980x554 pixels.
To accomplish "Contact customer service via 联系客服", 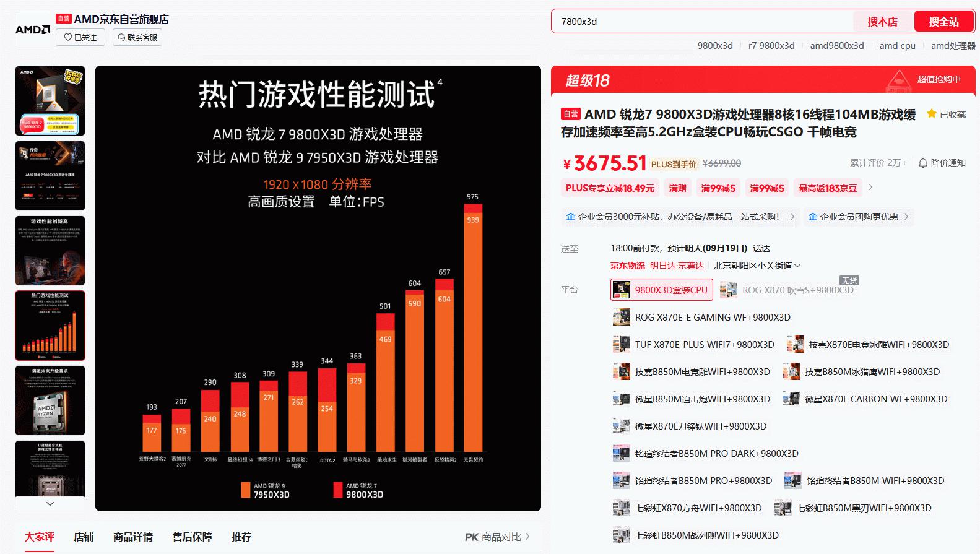I will point(137,37).
